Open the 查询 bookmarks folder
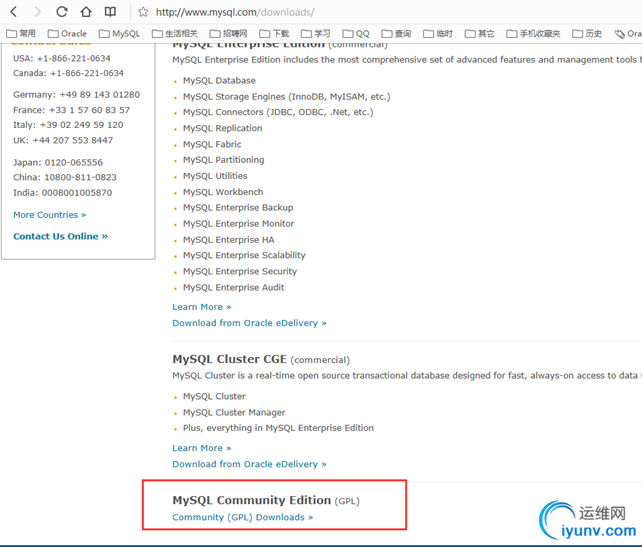Screen dimensions: 642x547 coord(396,34)
